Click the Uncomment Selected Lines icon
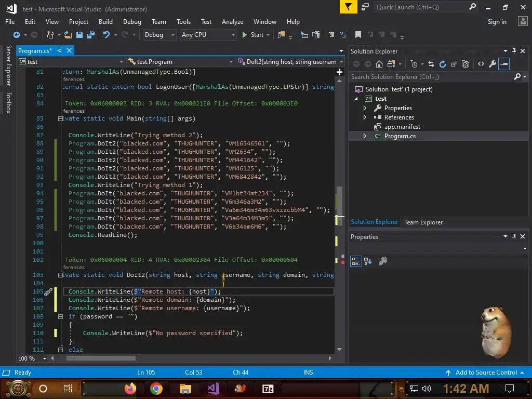Image resolution: width=532 pixels, height=399 pixels. (343, 35)
